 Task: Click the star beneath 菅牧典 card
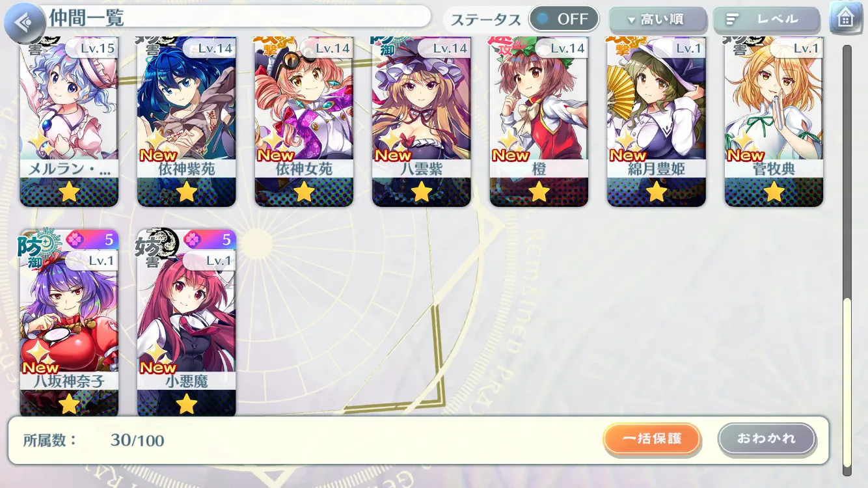(x=774, y=191)
